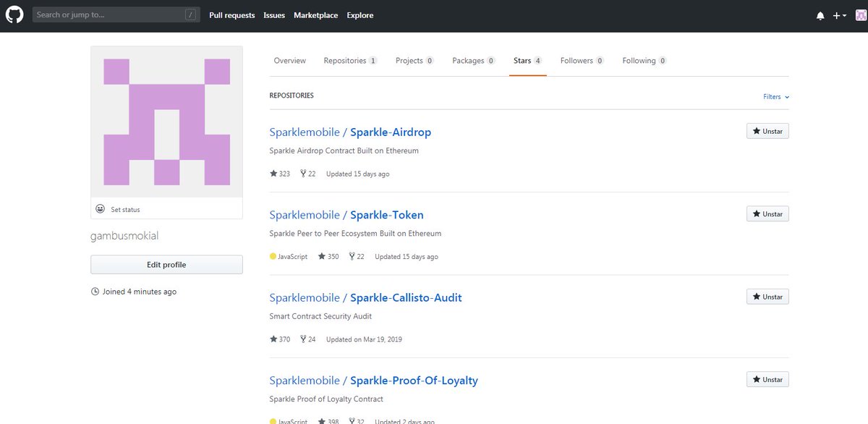Viewport: 868px width, 424px height.
Task: Unstar the Sparkle-Proof-Of-Loyalty repository
Action: [767, 379]
